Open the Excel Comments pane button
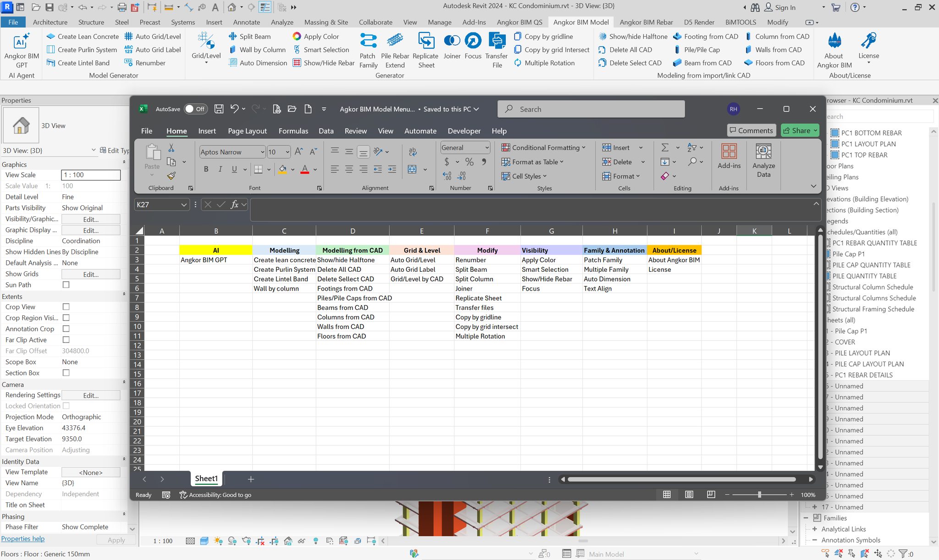 click(751, 131)
